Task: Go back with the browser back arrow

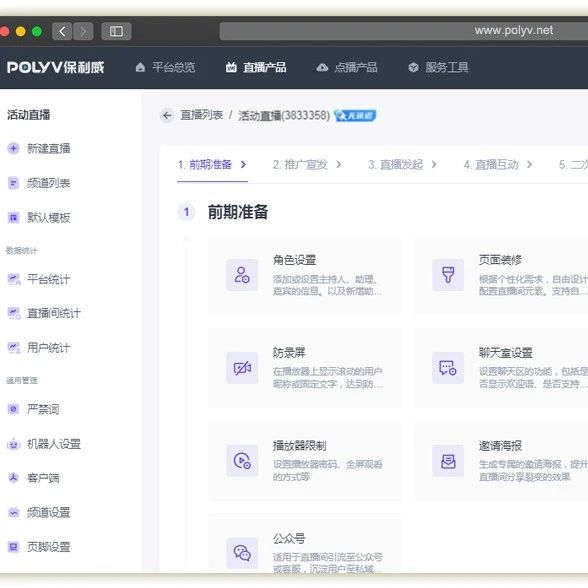Action: click(62, 31)
